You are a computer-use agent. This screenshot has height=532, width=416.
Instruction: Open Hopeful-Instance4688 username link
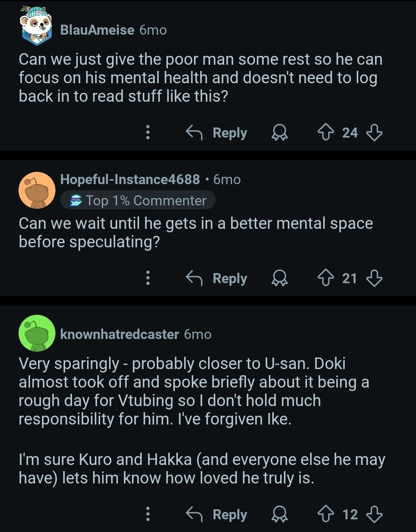130,179
